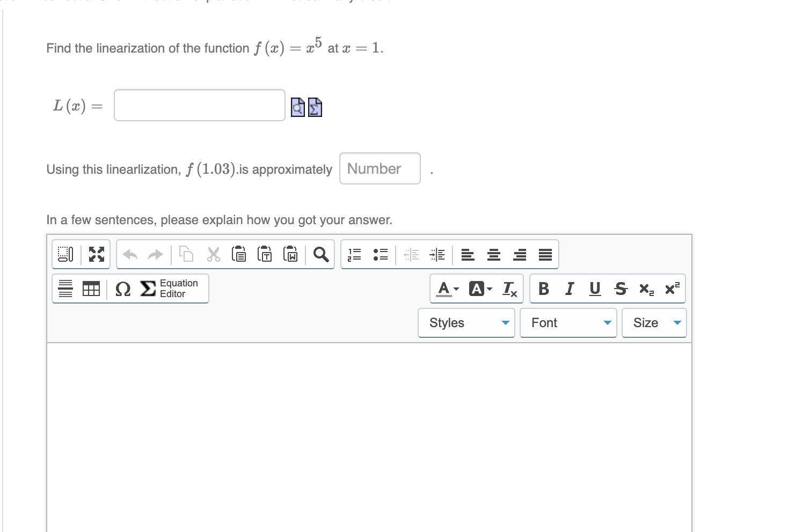
Task: Open the Styles dropdown
Action: click(466, 322)
